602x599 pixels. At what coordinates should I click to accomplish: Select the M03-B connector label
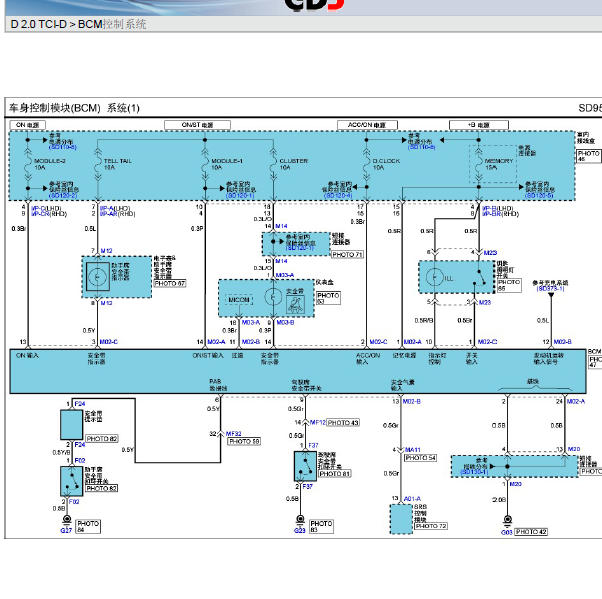pyautogui.click(x=285, y=323)
